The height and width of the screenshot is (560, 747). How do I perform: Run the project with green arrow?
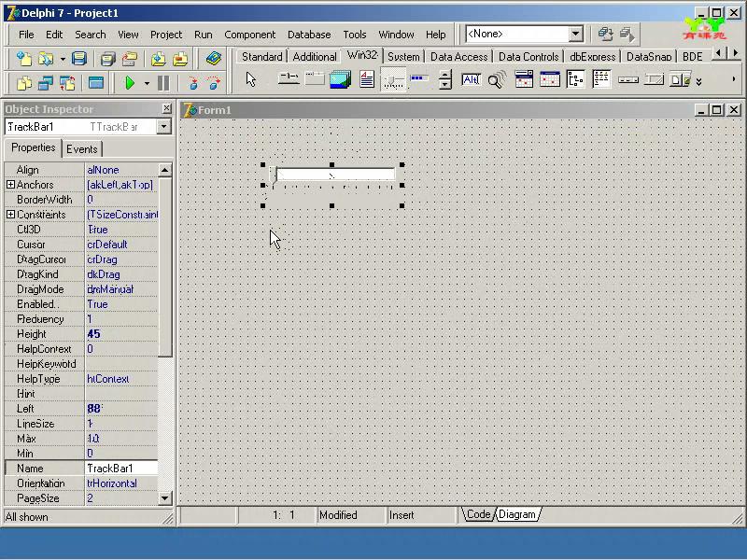point(129,83)
